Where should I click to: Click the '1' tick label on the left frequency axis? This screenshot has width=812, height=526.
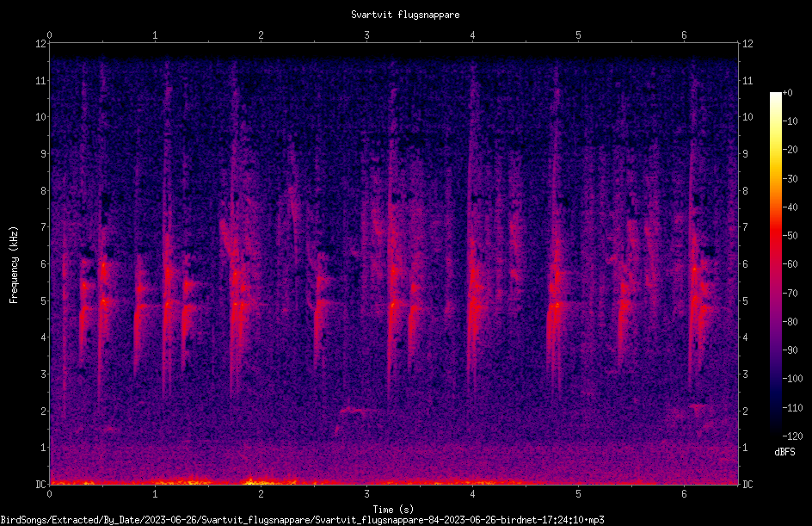point(44,448)
